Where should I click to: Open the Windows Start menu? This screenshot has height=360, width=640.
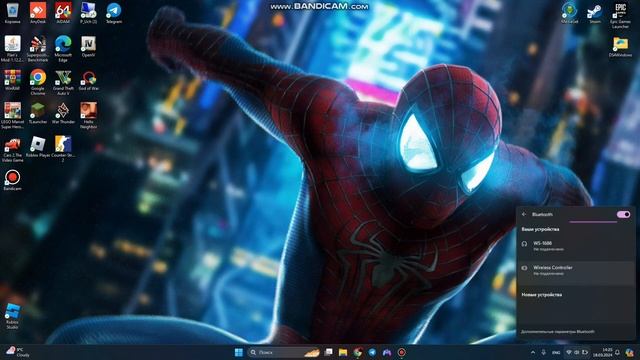tap(239, 352)
